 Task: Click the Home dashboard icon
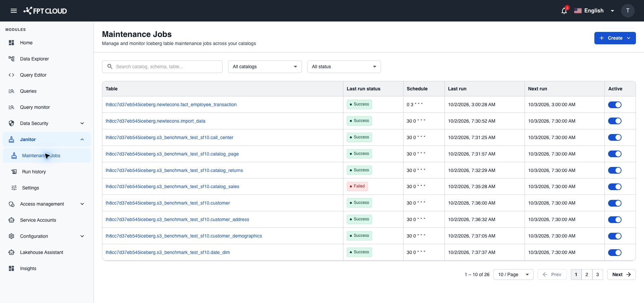(11, 43)
